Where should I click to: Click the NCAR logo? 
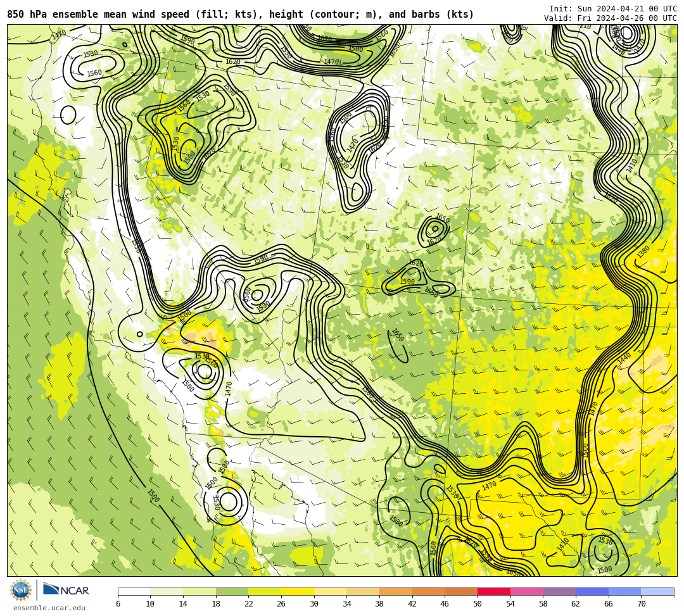click(x=66, y=590)
